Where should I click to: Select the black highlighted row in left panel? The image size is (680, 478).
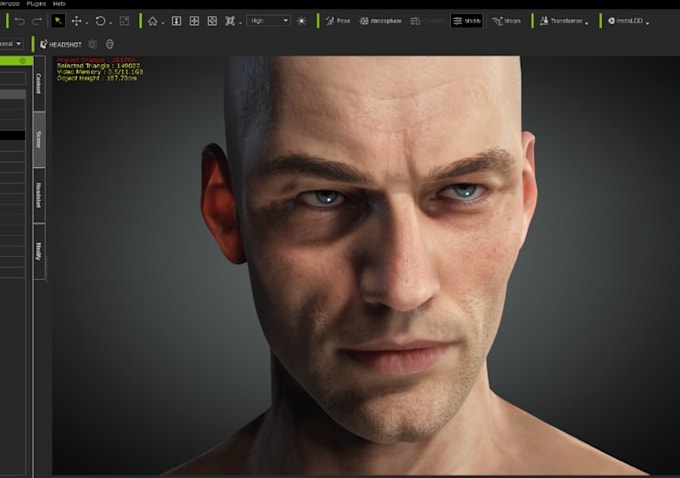13,135
